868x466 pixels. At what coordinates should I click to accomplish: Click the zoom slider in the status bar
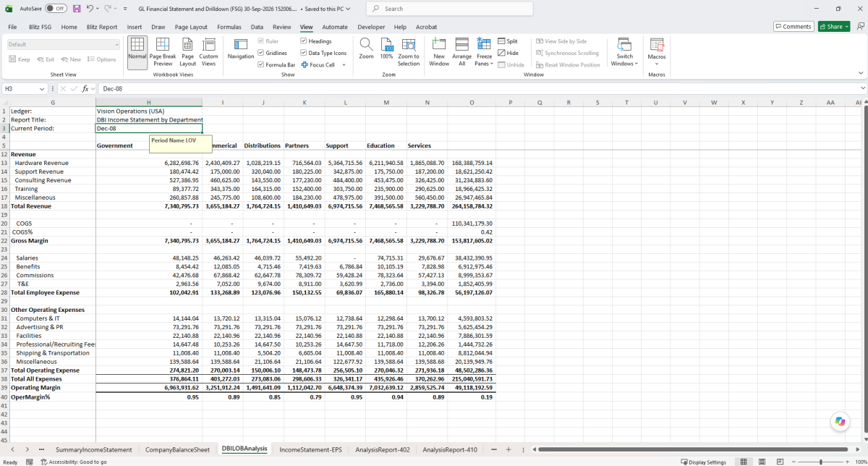point(820,462)
